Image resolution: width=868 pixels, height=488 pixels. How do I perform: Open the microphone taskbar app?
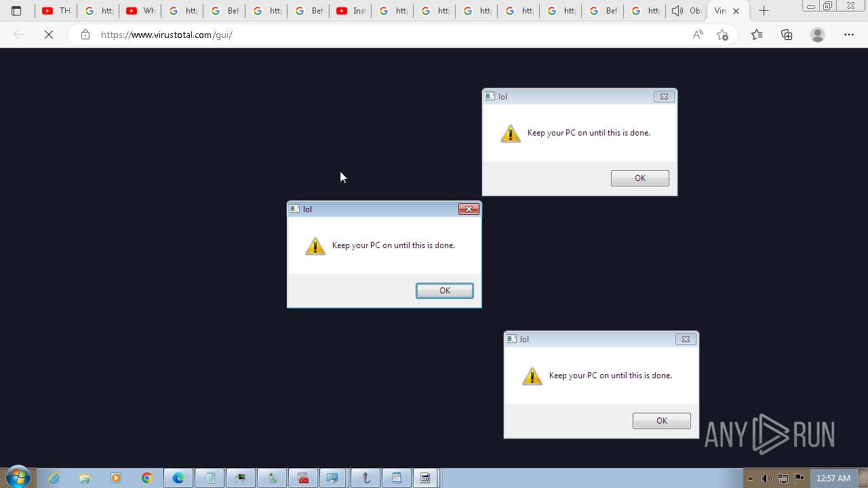tap(366, 478)
